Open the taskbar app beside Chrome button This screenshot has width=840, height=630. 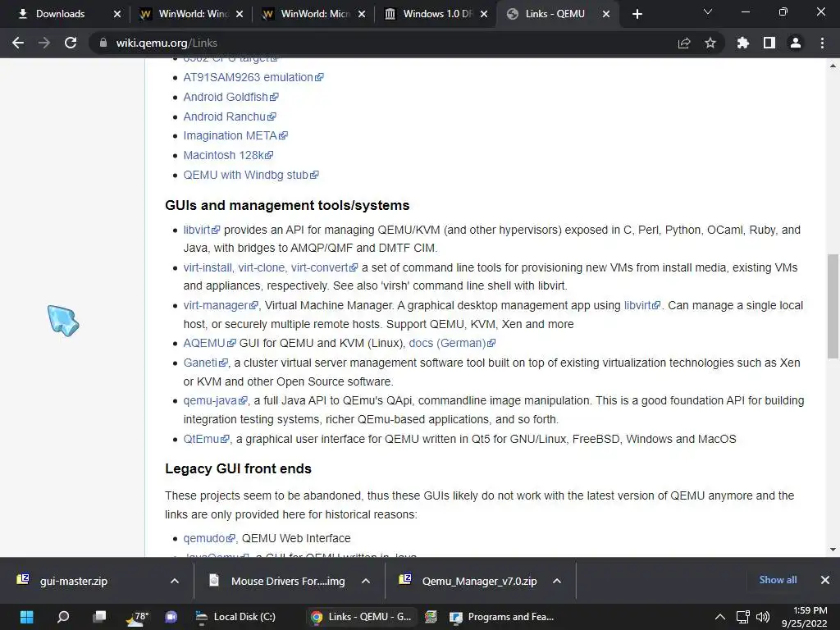[x=431, y=617]
